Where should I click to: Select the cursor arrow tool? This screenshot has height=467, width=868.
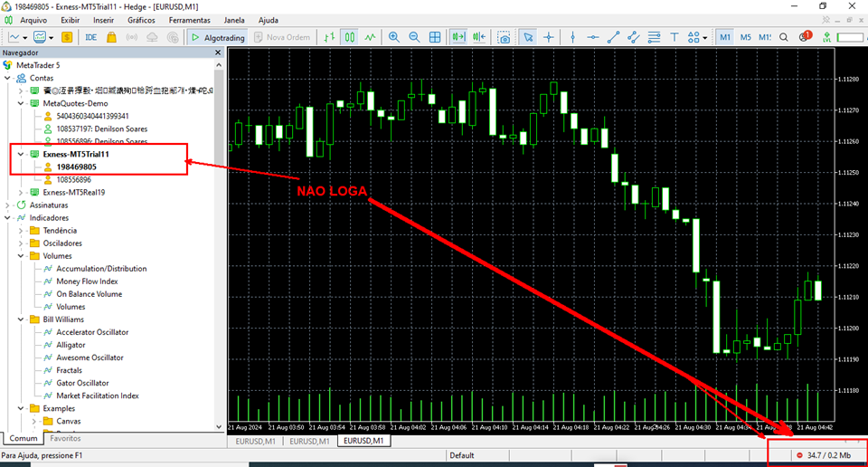(x=528, y=37)
